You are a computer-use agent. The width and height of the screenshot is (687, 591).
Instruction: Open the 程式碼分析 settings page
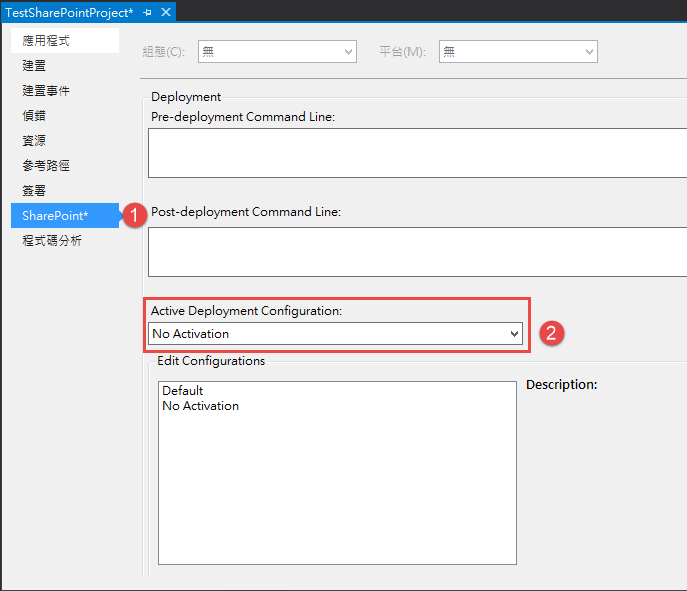pos(65,241)
